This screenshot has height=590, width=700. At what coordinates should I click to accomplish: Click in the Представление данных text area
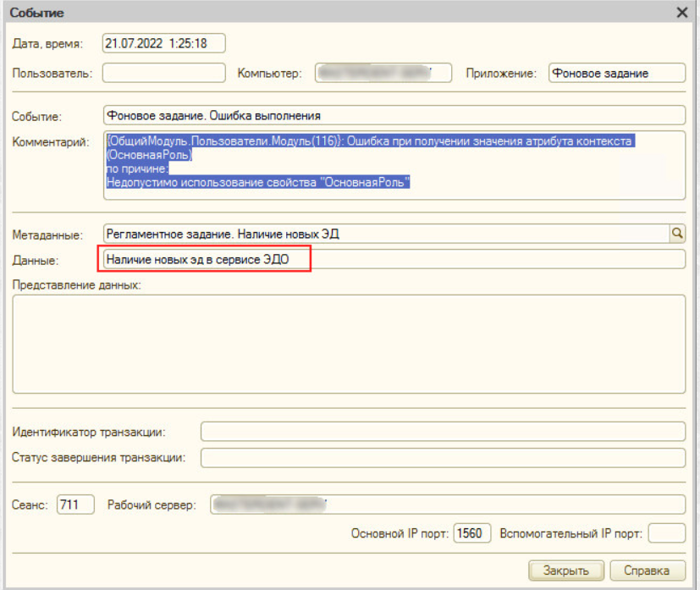coord(348,343)
